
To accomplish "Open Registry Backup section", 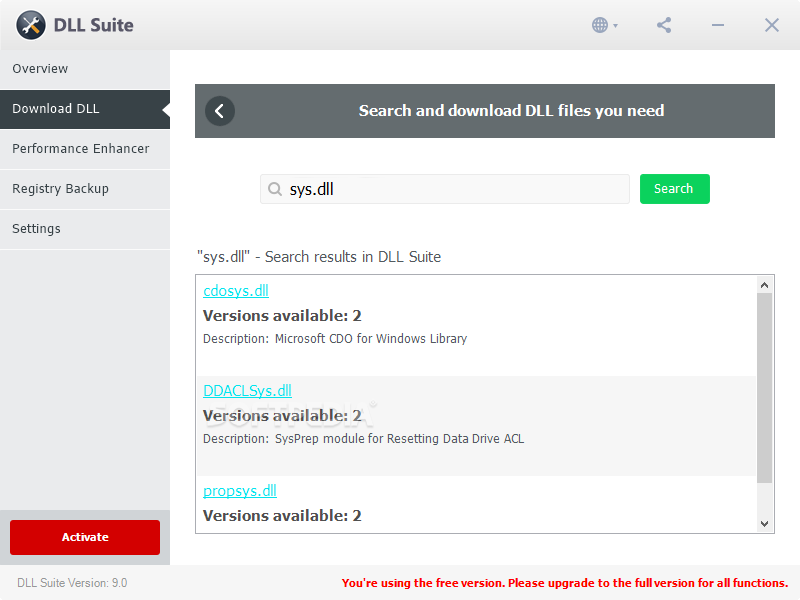I will click(85, 189).
